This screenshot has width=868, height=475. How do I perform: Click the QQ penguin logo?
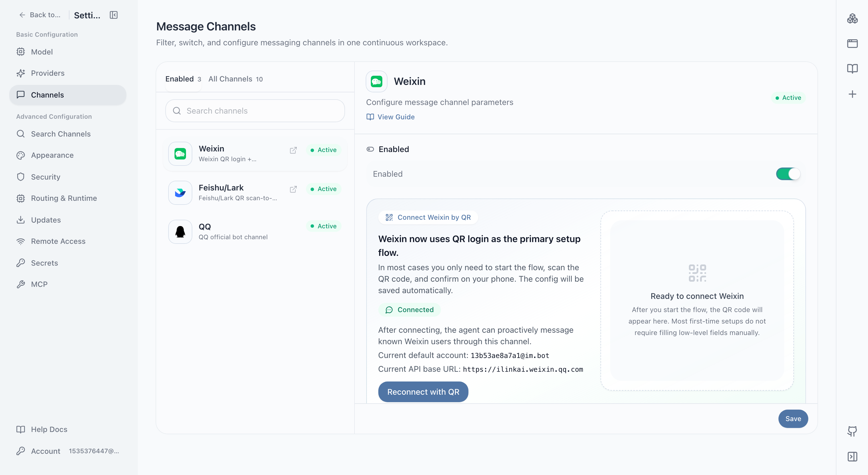(180, 231)
